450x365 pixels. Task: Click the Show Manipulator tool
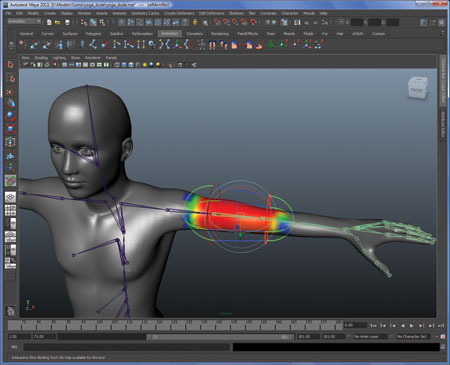[x=10, y=167]
